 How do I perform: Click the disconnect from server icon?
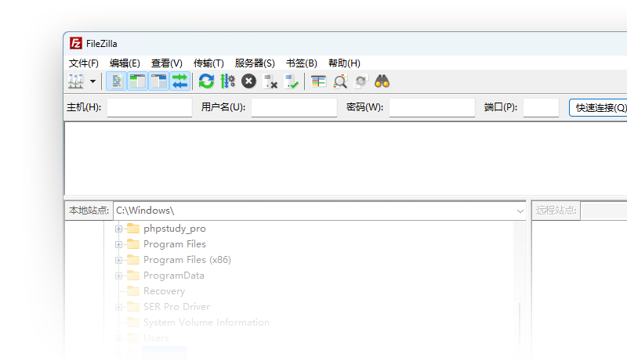pyautogui.click(x=271, y=81)
